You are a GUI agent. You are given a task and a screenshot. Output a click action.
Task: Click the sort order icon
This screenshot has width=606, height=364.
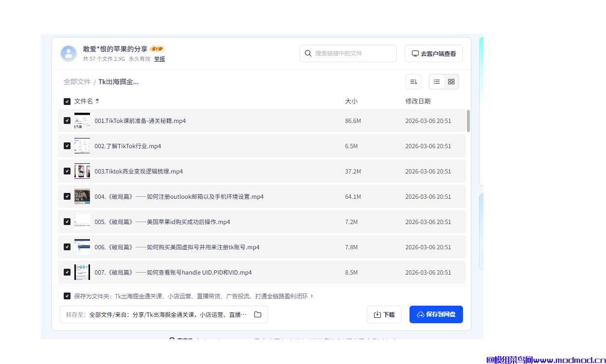pos(413,82)
